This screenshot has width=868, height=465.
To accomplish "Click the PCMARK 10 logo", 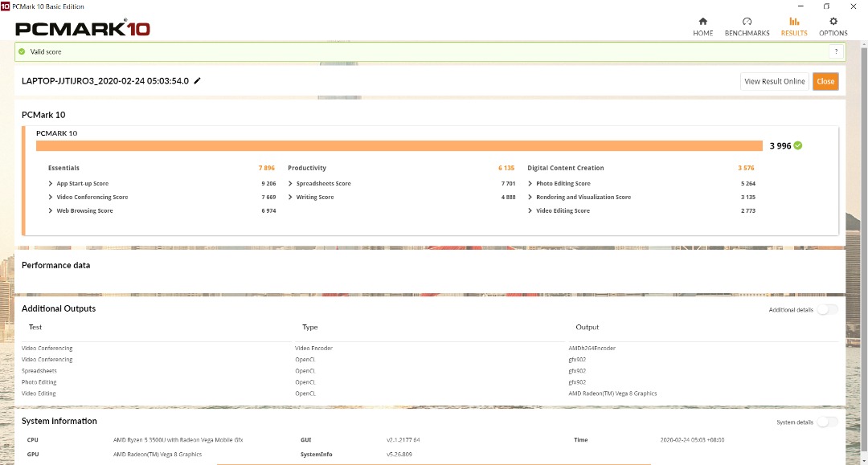I will (x=83, y=27).
